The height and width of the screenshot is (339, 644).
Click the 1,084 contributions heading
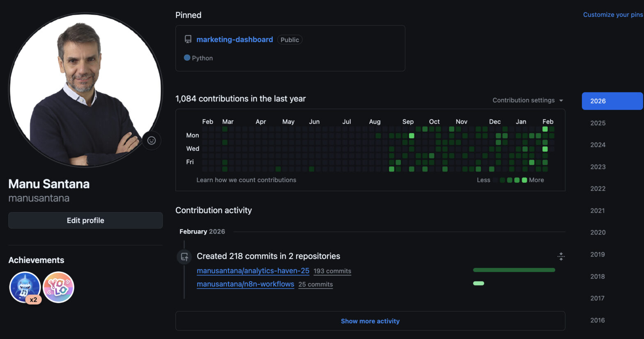click(241, 98)
